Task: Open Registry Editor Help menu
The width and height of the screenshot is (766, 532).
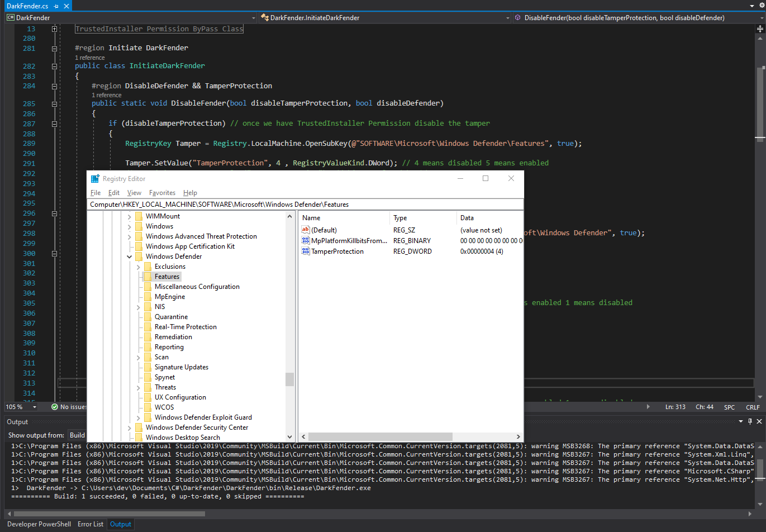Action: click(x=190, y=193)
